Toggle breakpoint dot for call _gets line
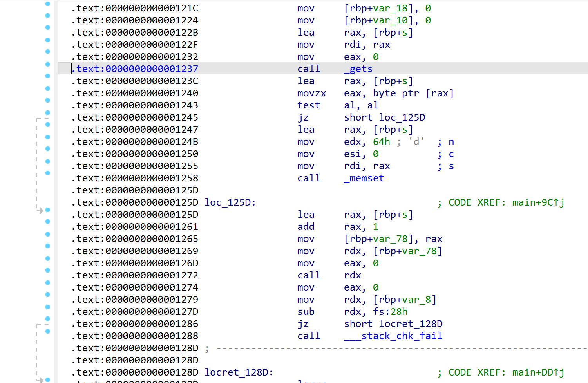 [48, 64]
